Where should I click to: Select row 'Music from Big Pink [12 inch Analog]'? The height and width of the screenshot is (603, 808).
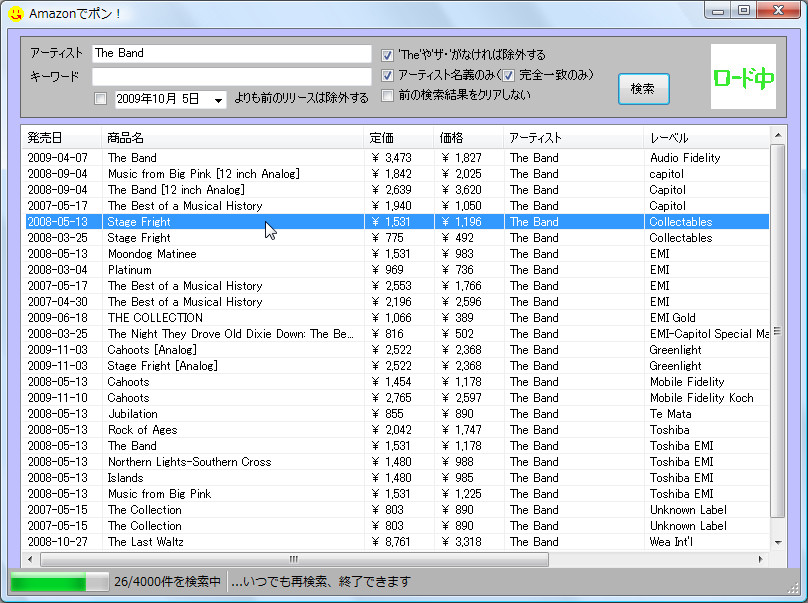click(x=397, y=174)
